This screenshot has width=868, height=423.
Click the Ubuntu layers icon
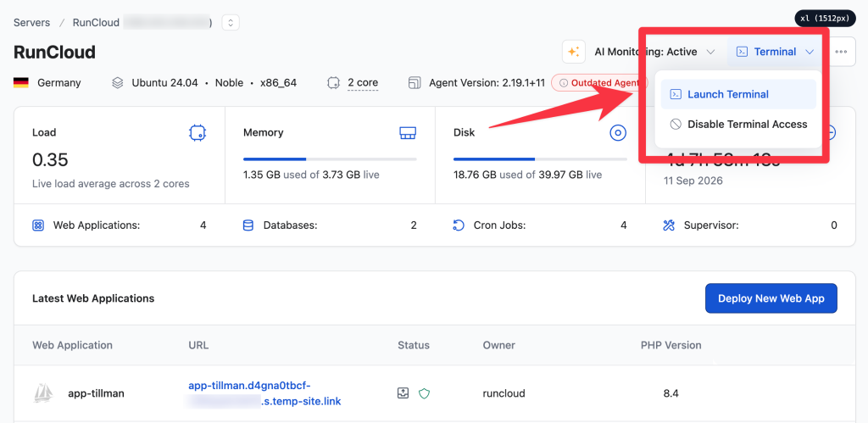(117, 83)
